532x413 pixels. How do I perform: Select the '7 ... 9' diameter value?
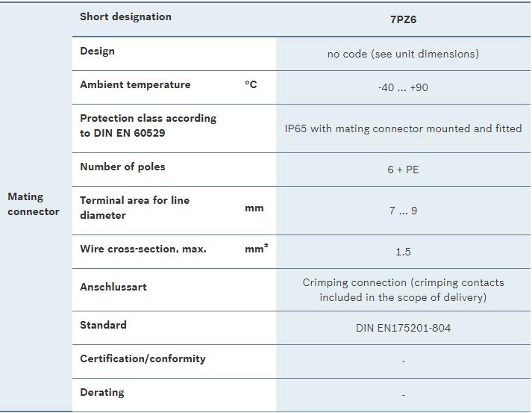[x=403, y=211]
